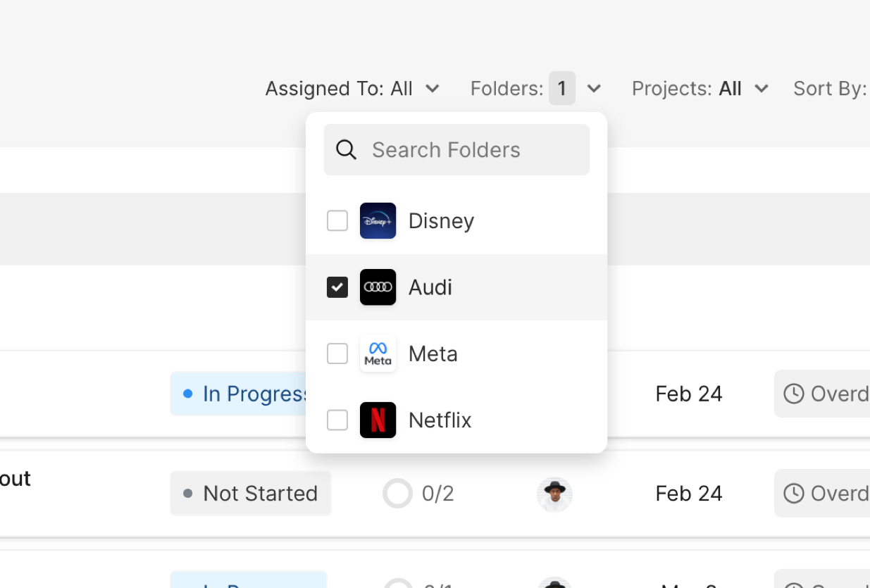Click the magnifier icon in Search Folders
This screenshot has height=588, width=870.
pos(346,150)
